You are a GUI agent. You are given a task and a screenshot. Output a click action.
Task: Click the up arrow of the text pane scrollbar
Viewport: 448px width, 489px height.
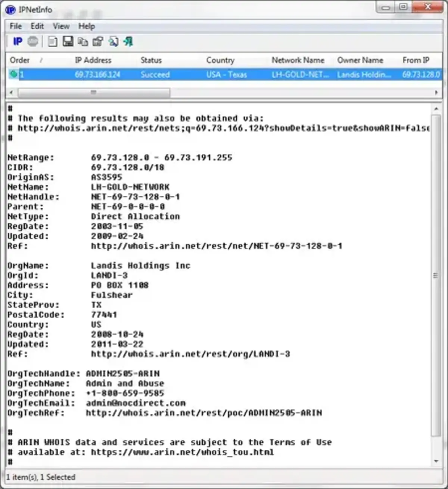tap(436, 109)
